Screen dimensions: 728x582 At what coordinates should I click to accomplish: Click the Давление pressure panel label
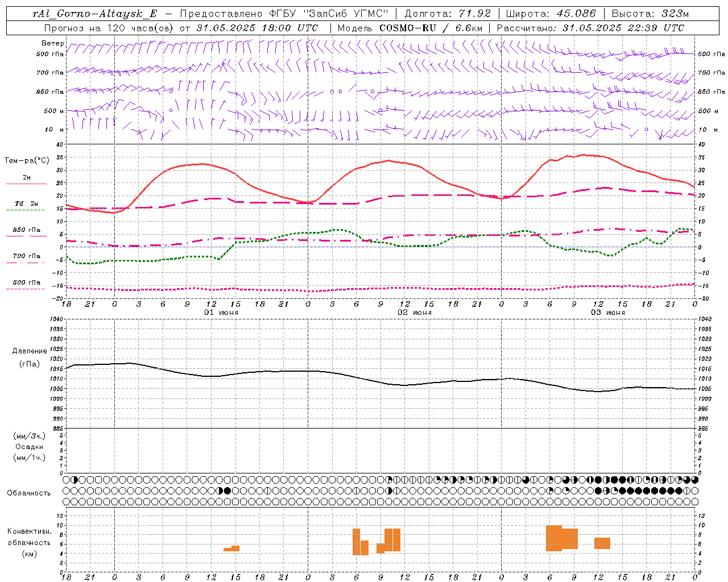pos(30,351)
